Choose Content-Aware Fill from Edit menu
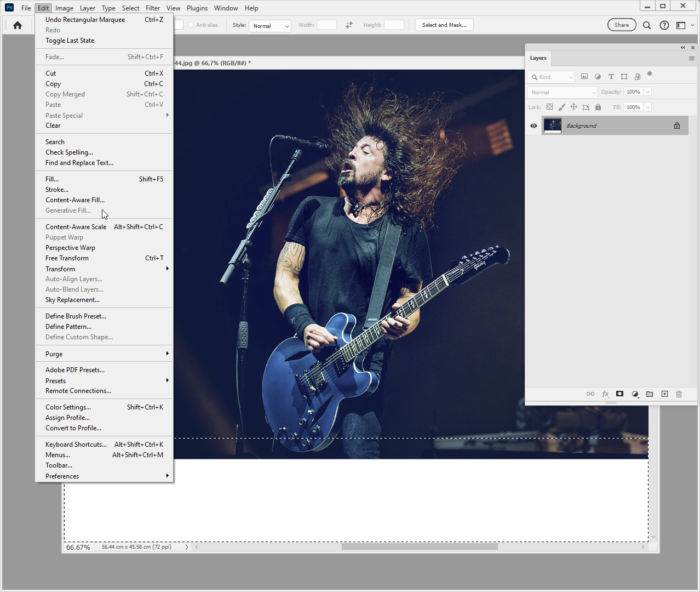Screen dimensions: 700x592 pyautogui.click(x=104, y=200)
